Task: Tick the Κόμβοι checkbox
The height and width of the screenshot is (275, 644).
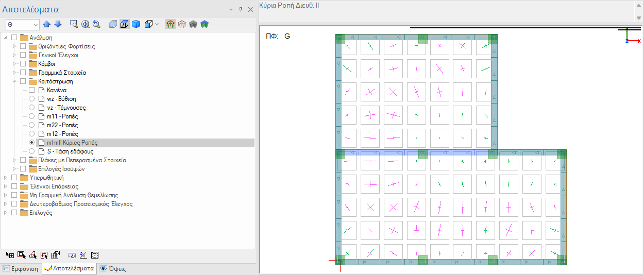Action: tap(23, 64)
